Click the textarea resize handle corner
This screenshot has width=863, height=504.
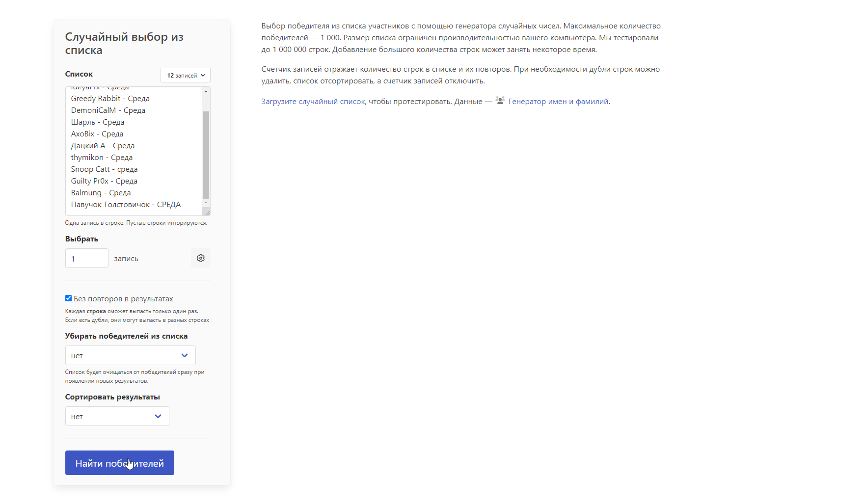(x=207, y=212)
